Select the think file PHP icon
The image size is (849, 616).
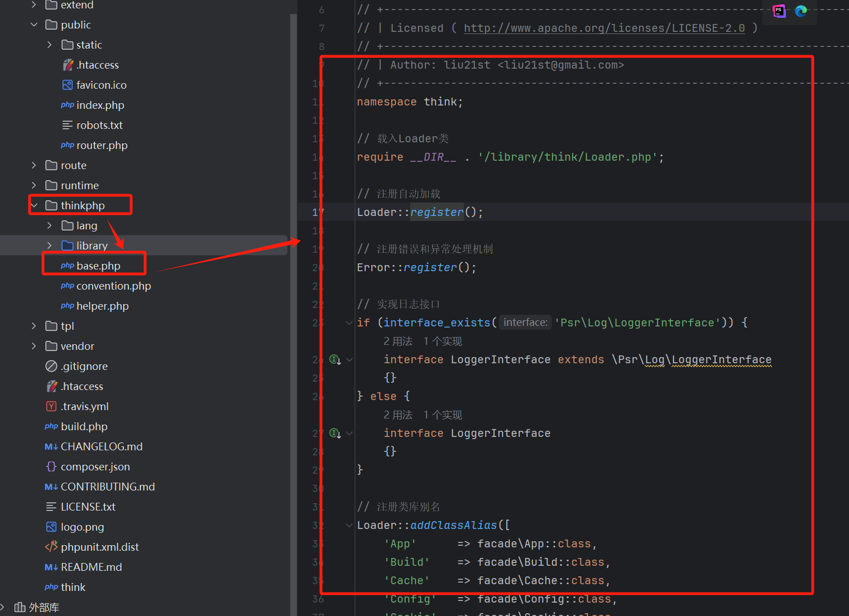pos(51,587)
